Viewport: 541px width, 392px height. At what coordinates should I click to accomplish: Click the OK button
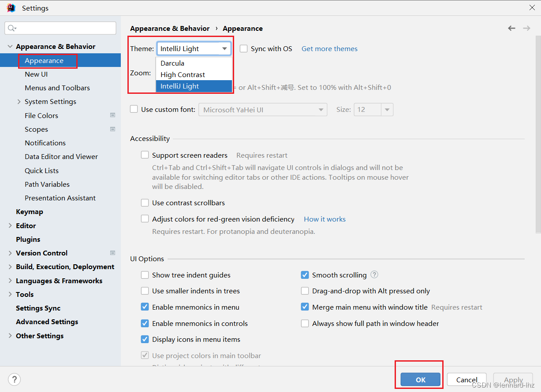pos(421,380)
